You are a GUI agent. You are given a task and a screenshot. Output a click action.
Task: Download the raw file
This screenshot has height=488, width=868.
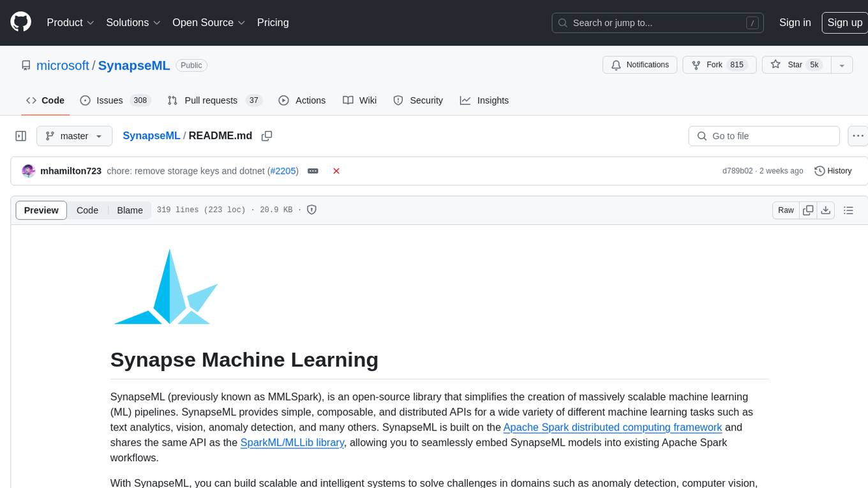click(826, 210)
